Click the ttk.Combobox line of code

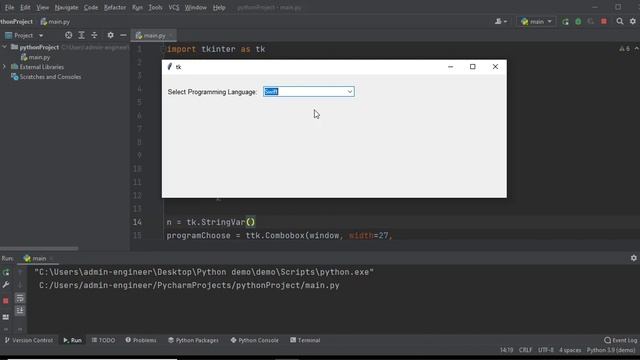[x=279, y=236]
